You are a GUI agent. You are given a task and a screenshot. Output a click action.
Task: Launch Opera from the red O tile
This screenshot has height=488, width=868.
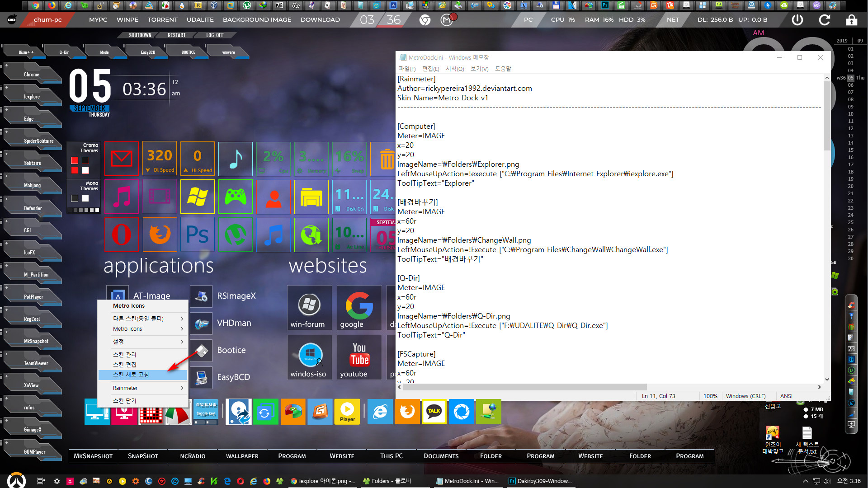(x=122, y=235)
